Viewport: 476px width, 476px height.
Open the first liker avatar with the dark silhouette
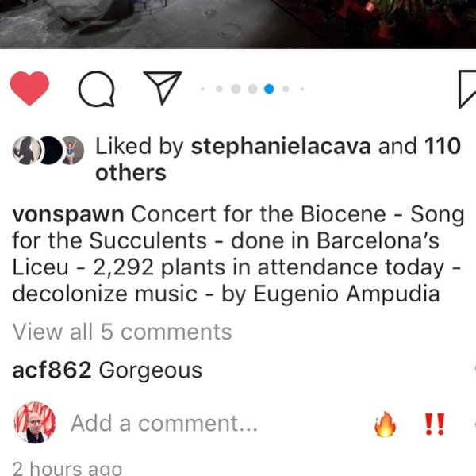tap(26, 150)
